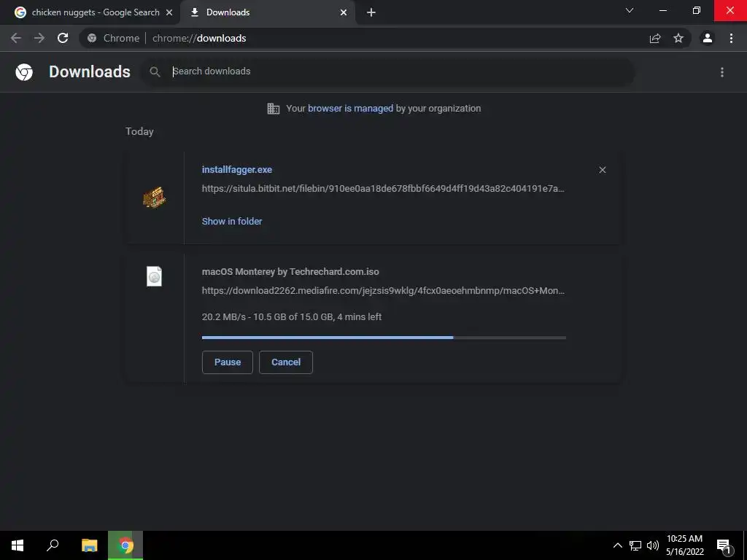The height and width of the screenshot is (560, 747).
Task: Minimize the Chrome window
Action: (x=662, y=10)
